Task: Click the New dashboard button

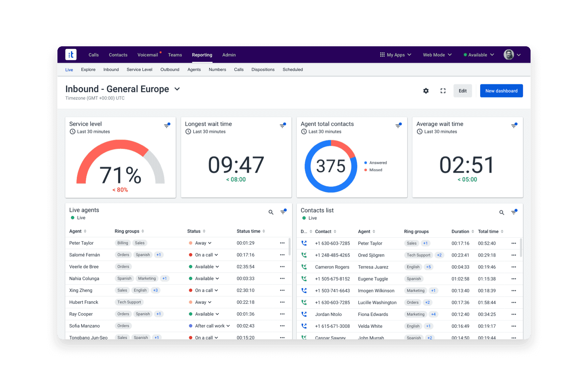Action: [x=501, y=91]
